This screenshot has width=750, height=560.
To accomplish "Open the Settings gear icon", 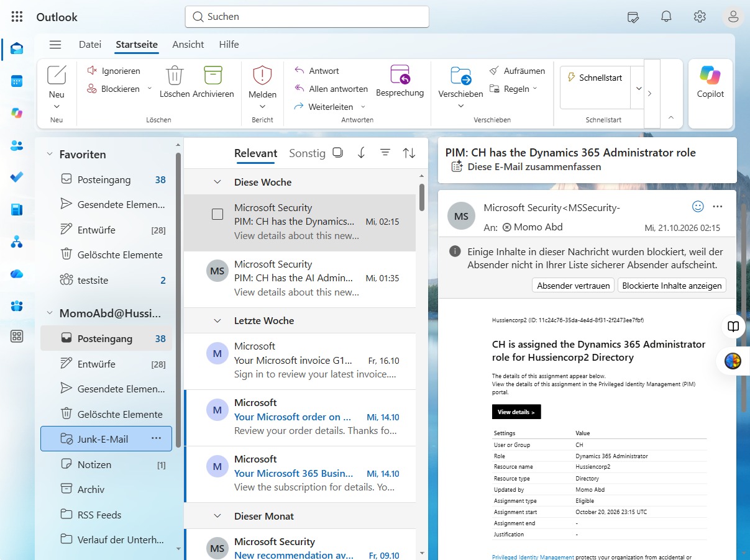I will tap(700, 17).
